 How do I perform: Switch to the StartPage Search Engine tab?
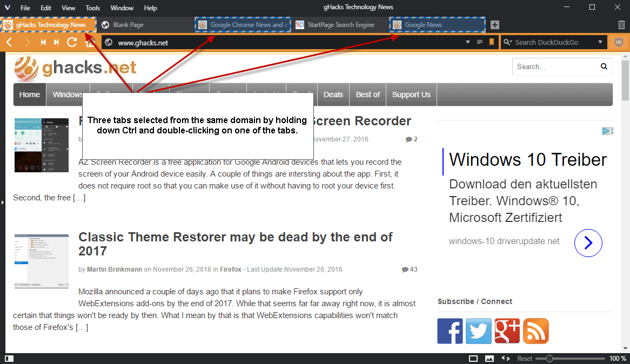(340, 25)
